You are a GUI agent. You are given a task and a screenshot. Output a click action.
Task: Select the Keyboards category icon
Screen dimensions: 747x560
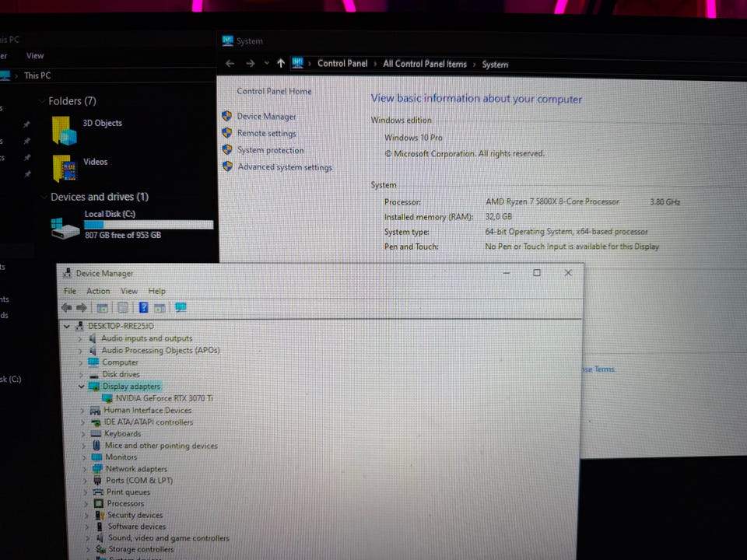pyautogui.click(x=96, y=434)
